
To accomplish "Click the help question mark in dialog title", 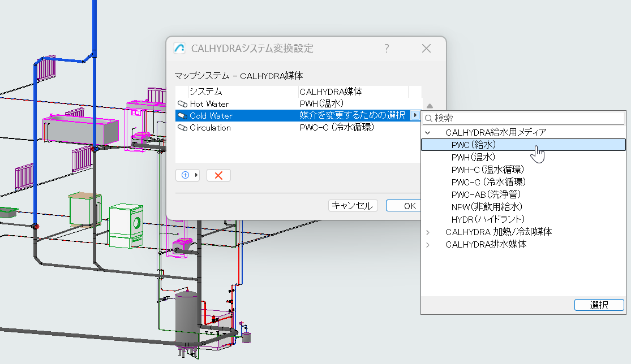I will pos(387,49).
